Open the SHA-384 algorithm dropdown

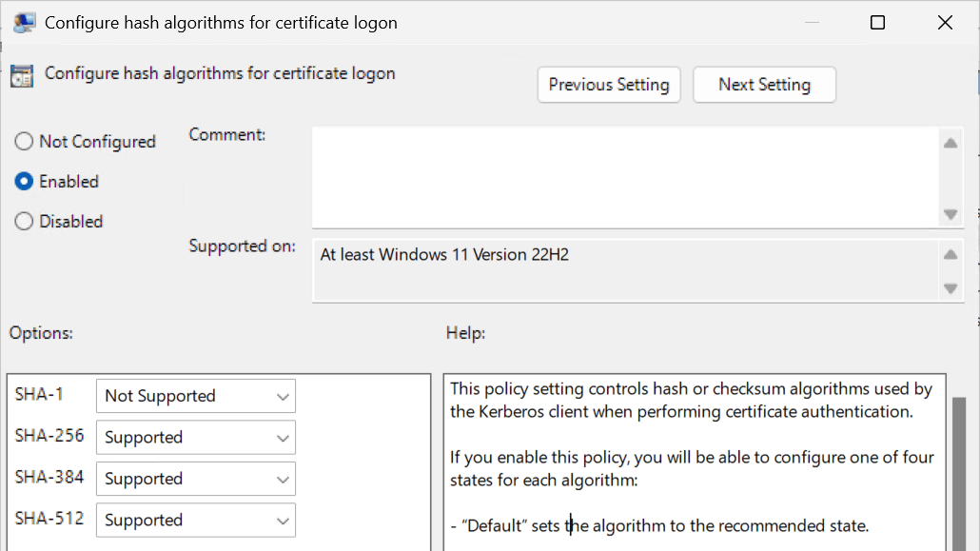point(195,479)
